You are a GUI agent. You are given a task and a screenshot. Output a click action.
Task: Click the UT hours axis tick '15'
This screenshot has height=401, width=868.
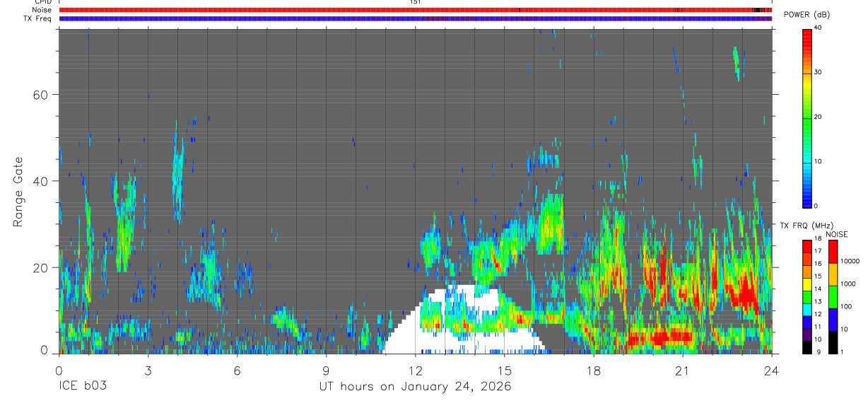coord(504,370)
